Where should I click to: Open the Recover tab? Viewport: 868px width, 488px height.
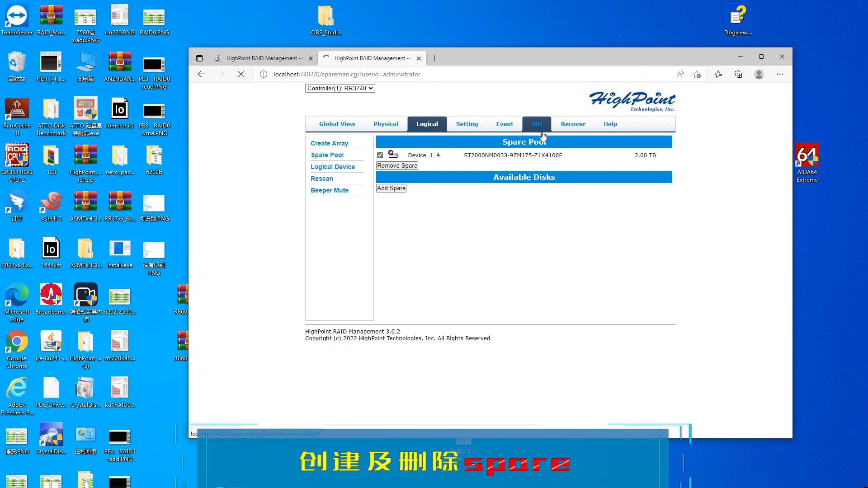coord(573,124)
